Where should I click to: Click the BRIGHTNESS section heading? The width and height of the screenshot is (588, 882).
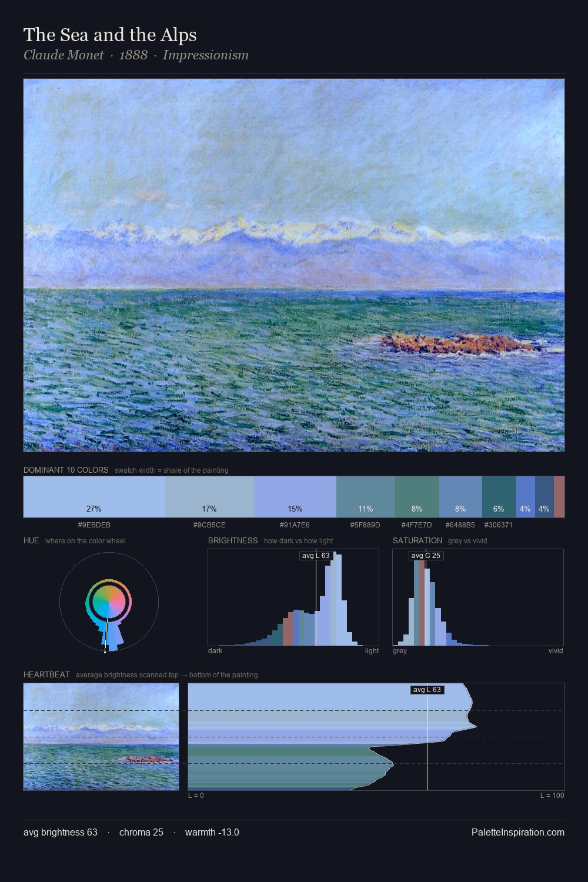tap(233, 540)
